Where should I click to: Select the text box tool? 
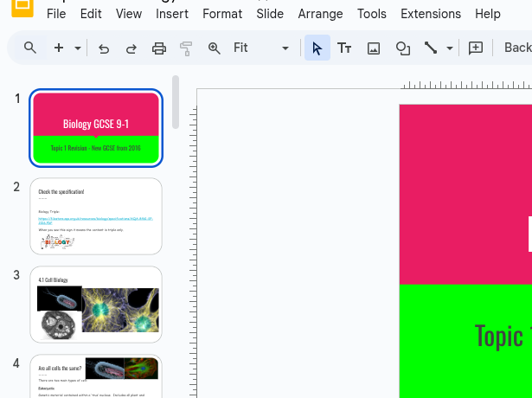pyautogui.click(x=344, y=48)
